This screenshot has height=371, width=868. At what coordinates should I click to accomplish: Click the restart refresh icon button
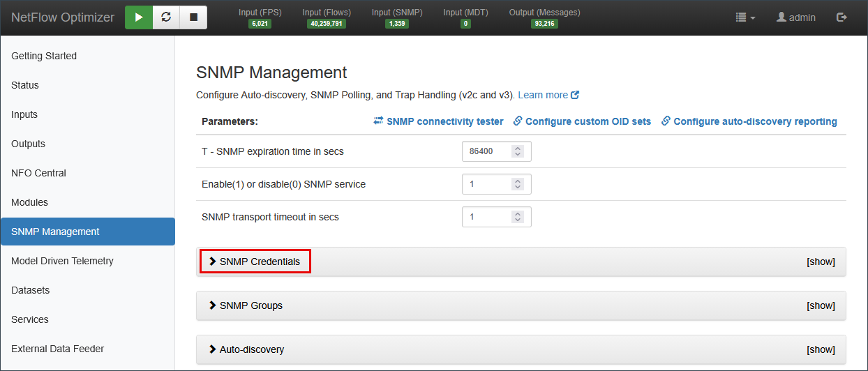[166, 17]
